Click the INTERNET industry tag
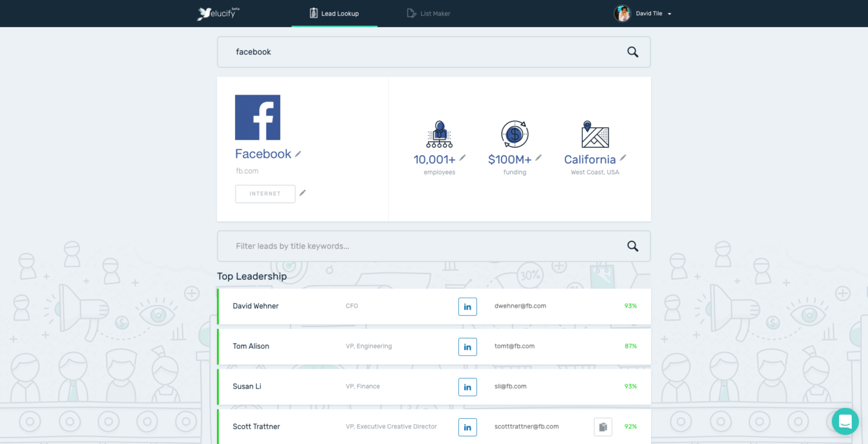868x444 pixels. pyautogui.click(x=265, y=194)
